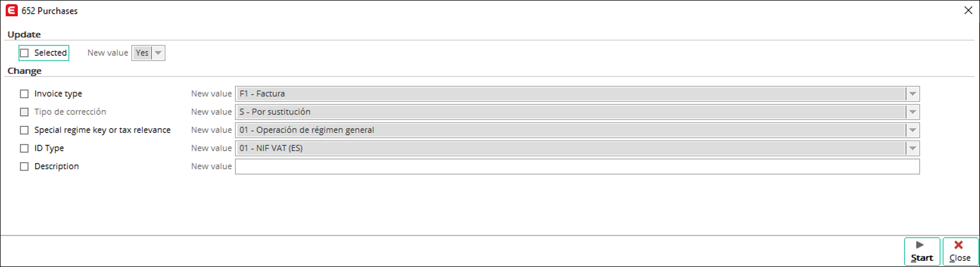Screen dimensions: 980x267
Task: Click the Invoice type label
Action: coord(58,94)
